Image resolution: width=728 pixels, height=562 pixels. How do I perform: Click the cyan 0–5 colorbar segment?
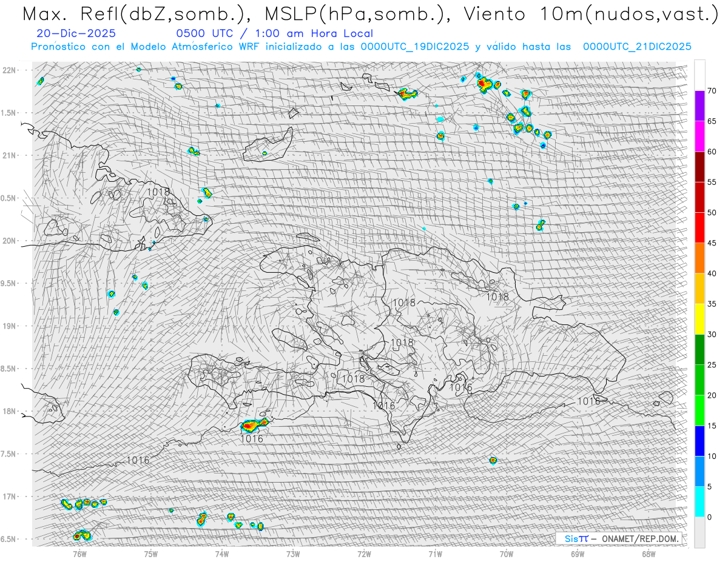(699, 502)
